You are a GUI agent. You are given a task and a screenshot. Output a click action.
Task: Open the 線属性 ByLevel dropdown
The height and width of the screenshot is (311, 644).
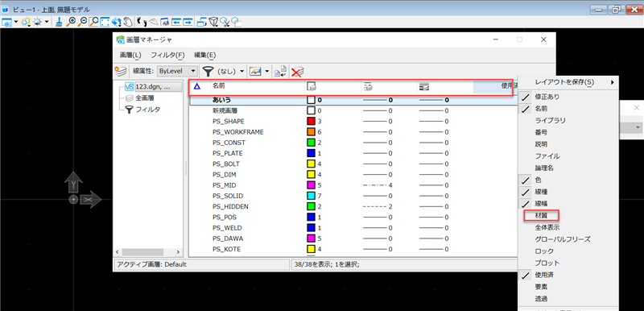click(x=177, y=72)
